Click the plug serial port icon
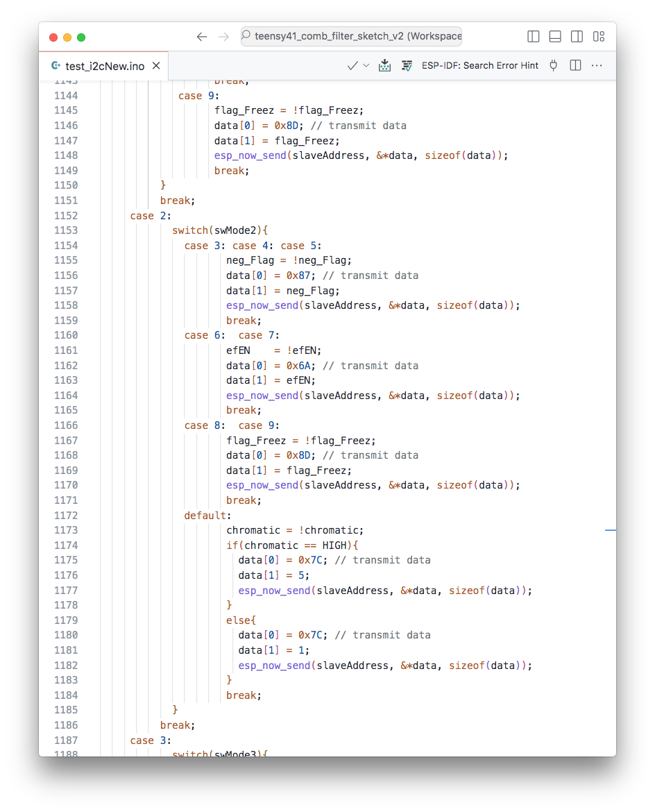 click(x=553, y=65)
